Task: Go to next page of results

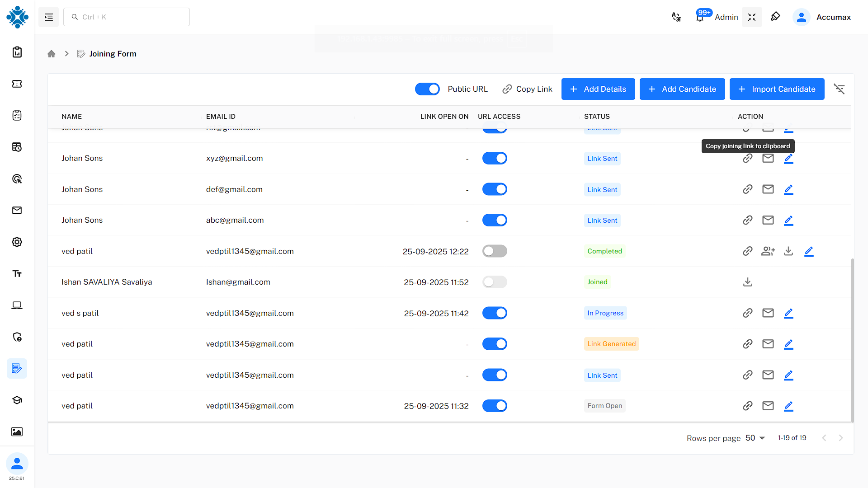Action: coord(841,438)
